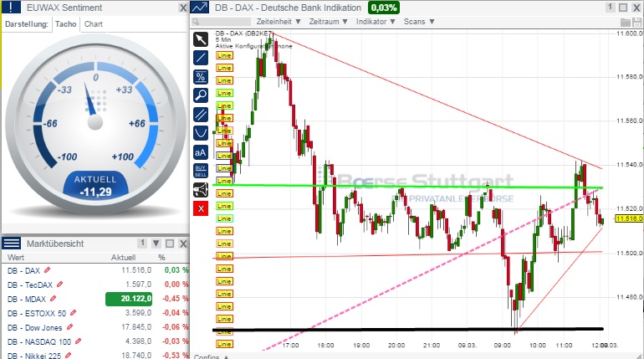The width and height of the screenshot is (644, 359).
Task: Select the arrow pointer tool
Action: tap(201, 39)
